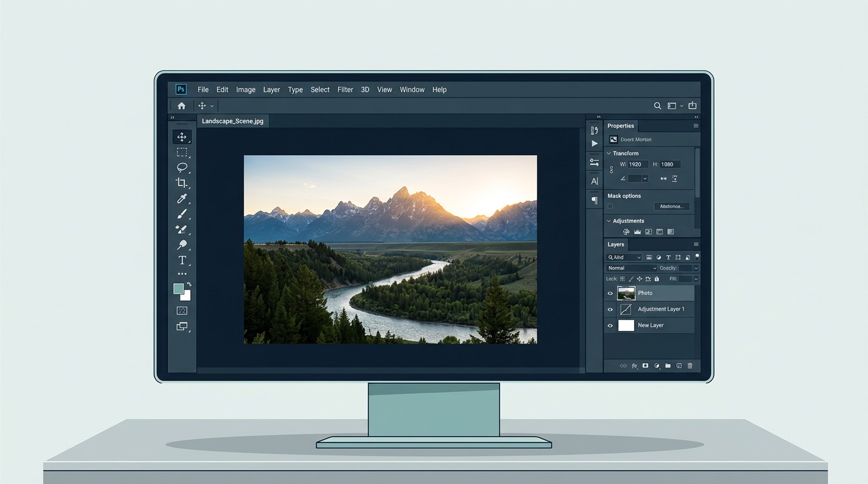Screen dimensions: 868x484
Task: Swap foreground and background colors arrow
Action: pos(189,284)
